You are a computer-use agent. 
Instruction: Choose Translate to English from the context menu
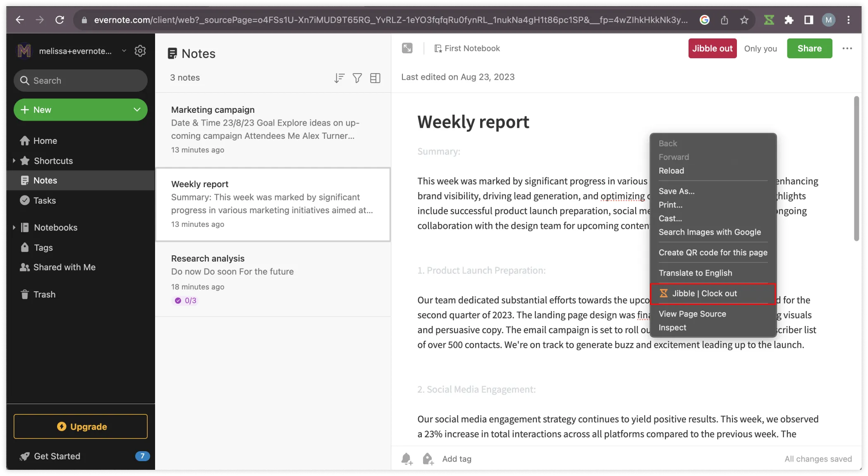[x=695, y=273]
